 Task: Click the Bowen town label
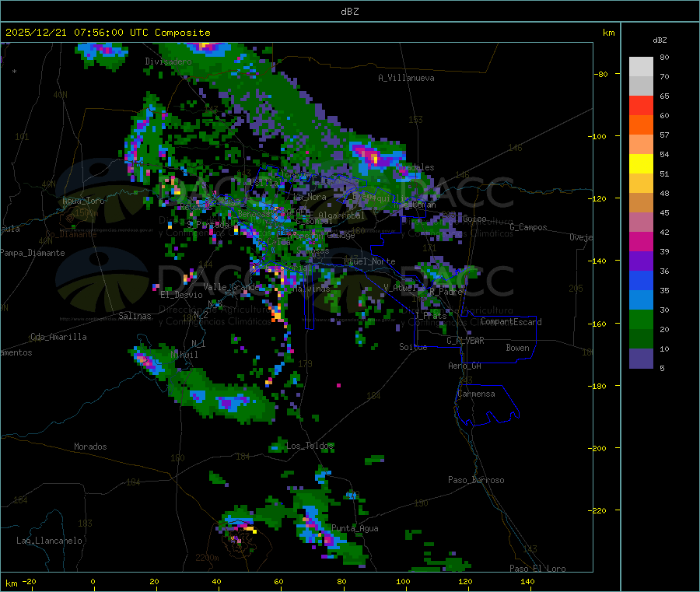click(x=518, y=348)
